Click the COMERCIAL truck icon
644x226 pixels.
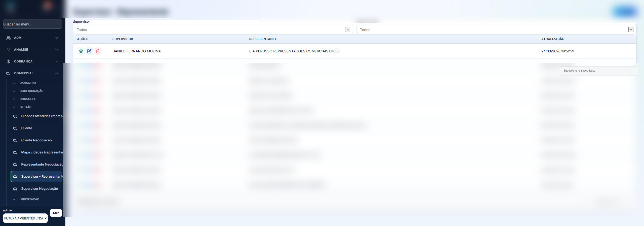9,73
